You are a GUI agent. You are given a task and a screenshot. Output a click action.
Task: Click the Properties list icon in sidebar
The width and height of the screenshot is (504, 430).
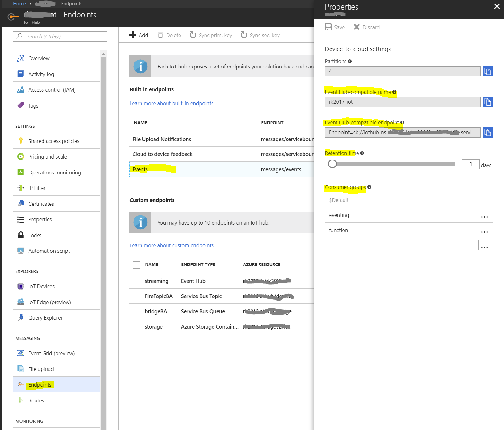tap(21, 219)
